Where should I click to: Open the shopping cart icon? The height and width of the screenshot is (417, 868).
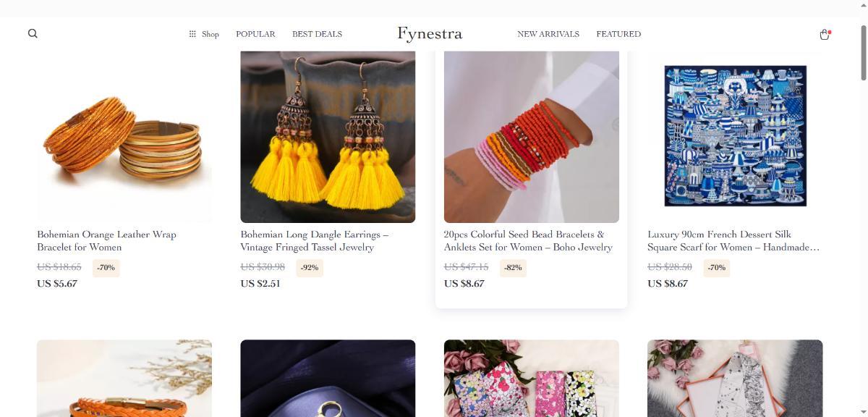click(x=825, y=34)
